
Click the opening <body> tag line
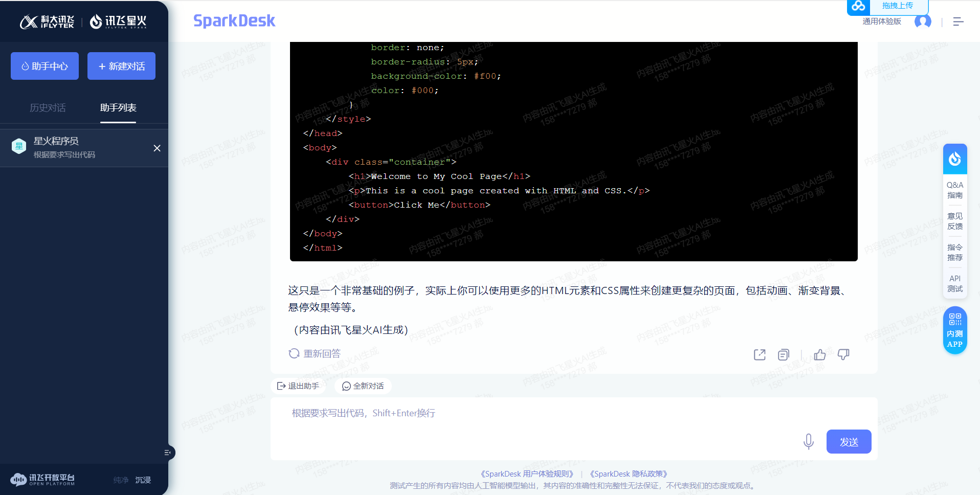click(x=320, y=148)
